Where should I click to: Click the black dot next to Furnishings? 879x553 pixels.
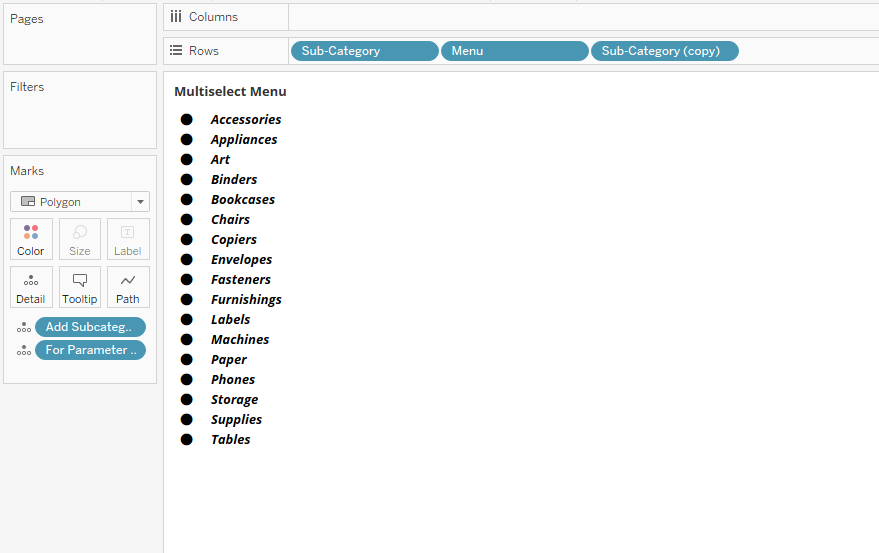pyautogui.click(x=187, y=299)
